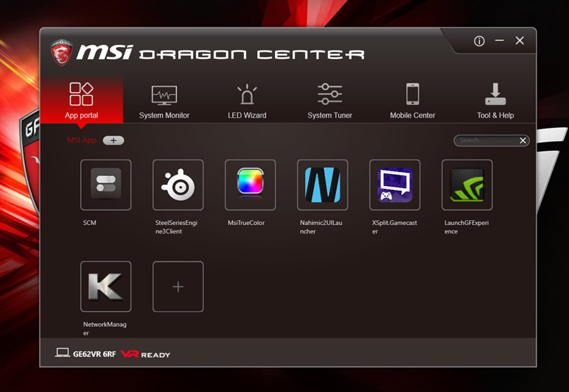
Task: Launch the Nahimic2UILauncher app icon
Action: pyautogui.click(x=322, y=185)
